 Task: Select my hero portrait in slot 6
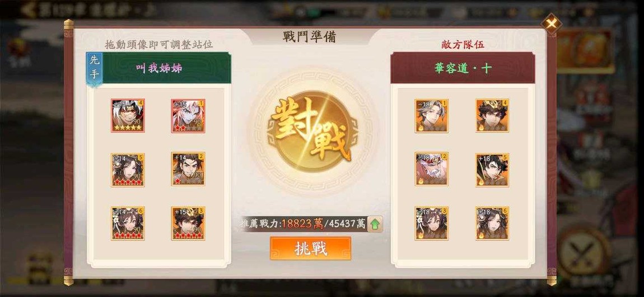(x=128, y=223)
